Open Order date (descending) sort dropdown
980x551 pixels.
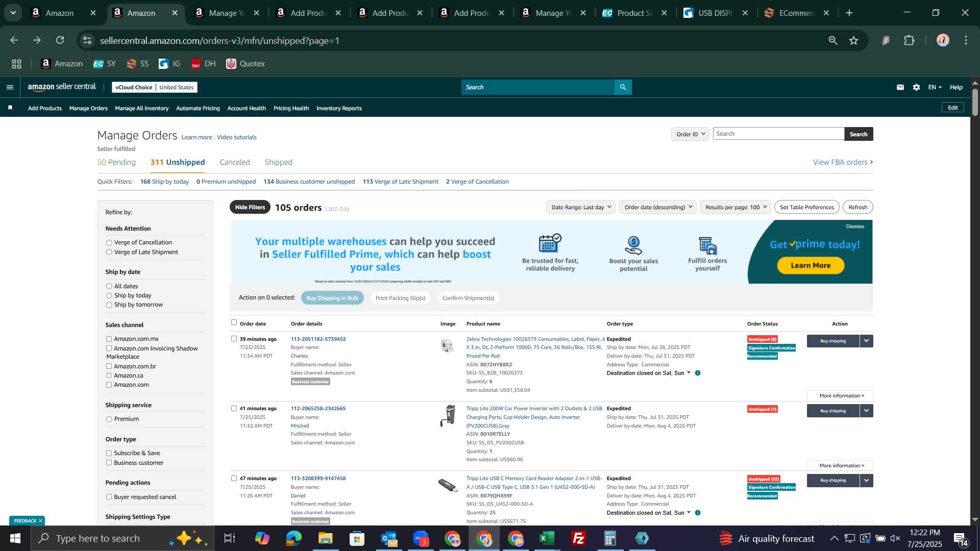(x=658, y=207)
